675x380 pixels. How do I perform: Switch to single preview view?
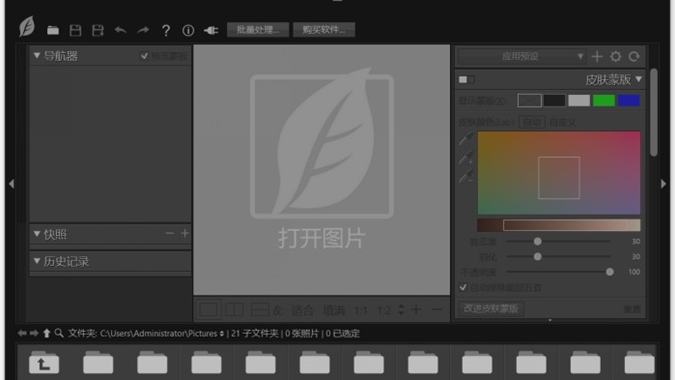(x=209, y=309)
